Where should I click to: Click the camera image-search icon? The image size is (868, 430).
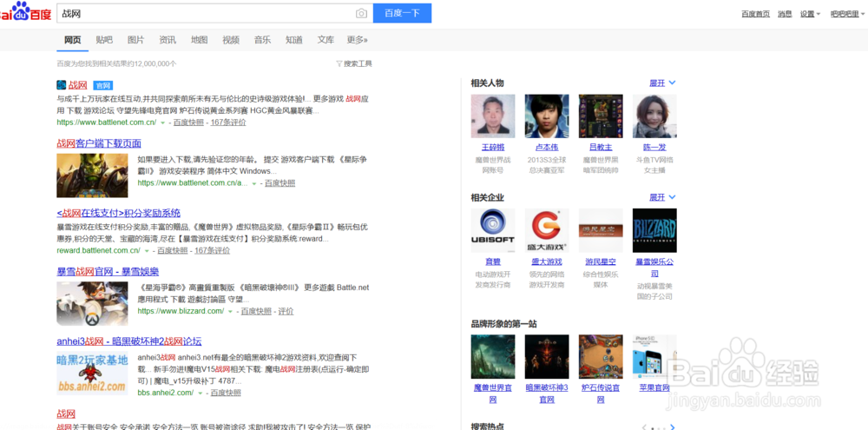[361, 13]
